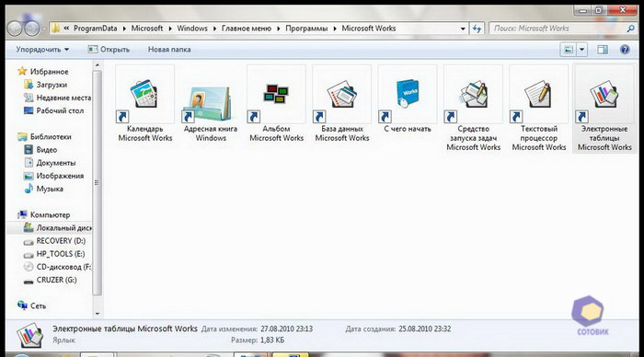
Task: Click База данных Microsoft Works shortcut
Action: [342, 104]
